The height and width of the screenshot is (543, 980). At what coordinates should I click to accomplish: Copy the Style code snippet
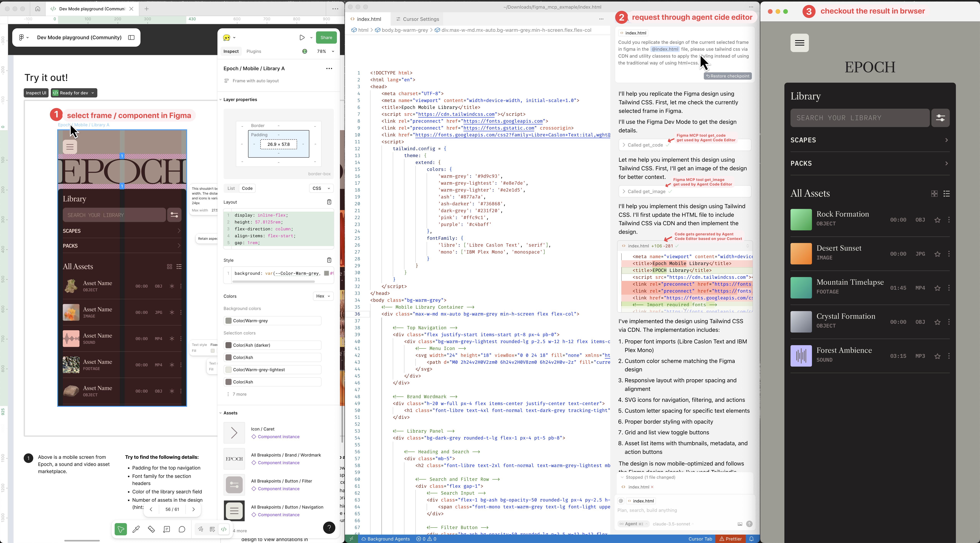(x=329, y=260)
